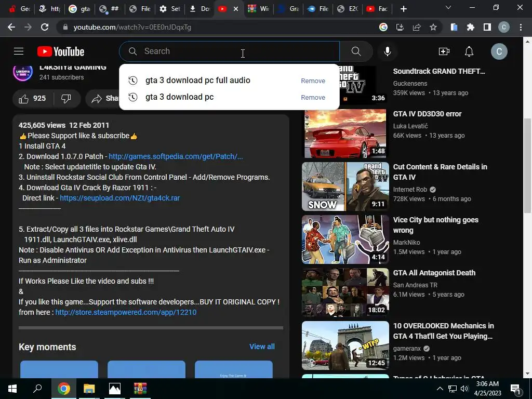Click View all key moments
The image size is (532, 399).
click(262, 347)
